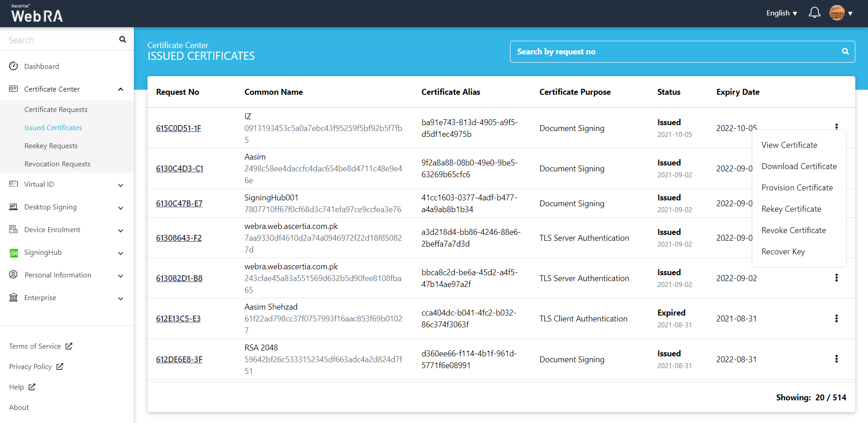The width and height of the screenshot is (868, 423).
Task: Click the sidebar search magnifier icon
Action: (123, 39)
